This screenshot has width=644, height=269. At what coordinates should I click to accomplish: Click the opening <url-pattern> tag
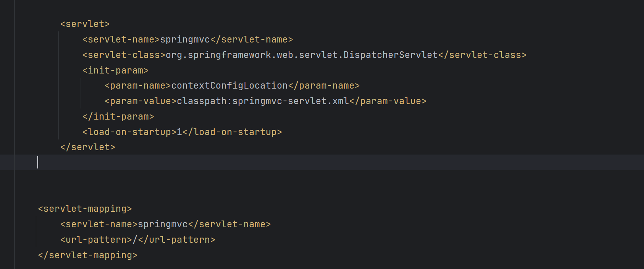(96, 240)
